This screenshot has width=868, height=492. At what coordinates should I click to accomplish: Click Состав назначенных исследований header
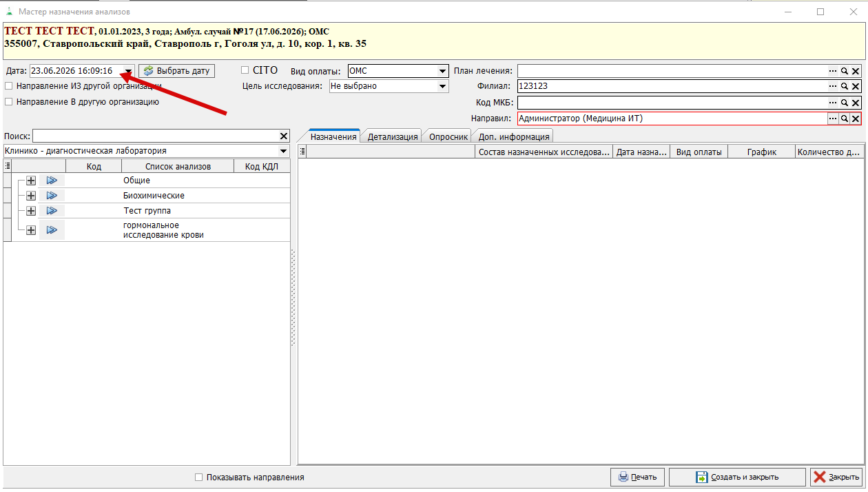pyautogui.click(x=544, y=152)
